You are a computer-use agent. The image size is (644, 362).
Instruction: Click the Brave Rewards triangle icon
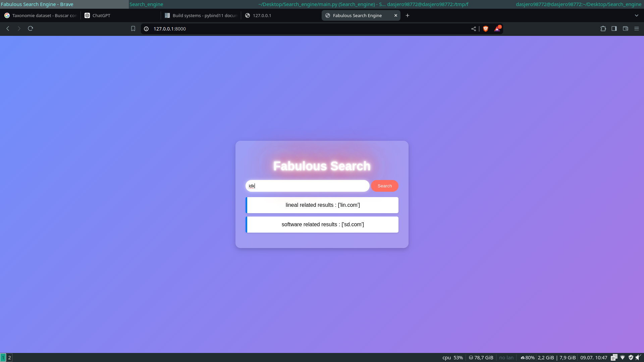497,29
